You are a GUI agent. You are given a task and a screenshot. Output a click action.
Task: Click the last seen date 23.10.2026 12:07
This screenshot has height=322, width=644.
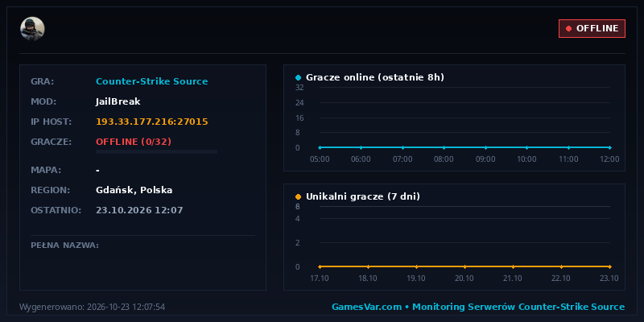point(139,210)
